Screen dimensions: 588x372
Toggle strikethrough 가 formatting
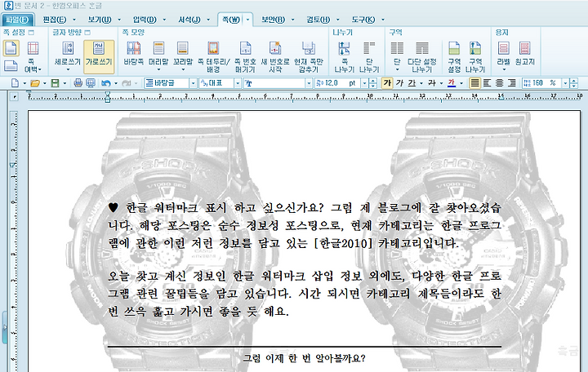pyautogui.click(x=432, y=82)
